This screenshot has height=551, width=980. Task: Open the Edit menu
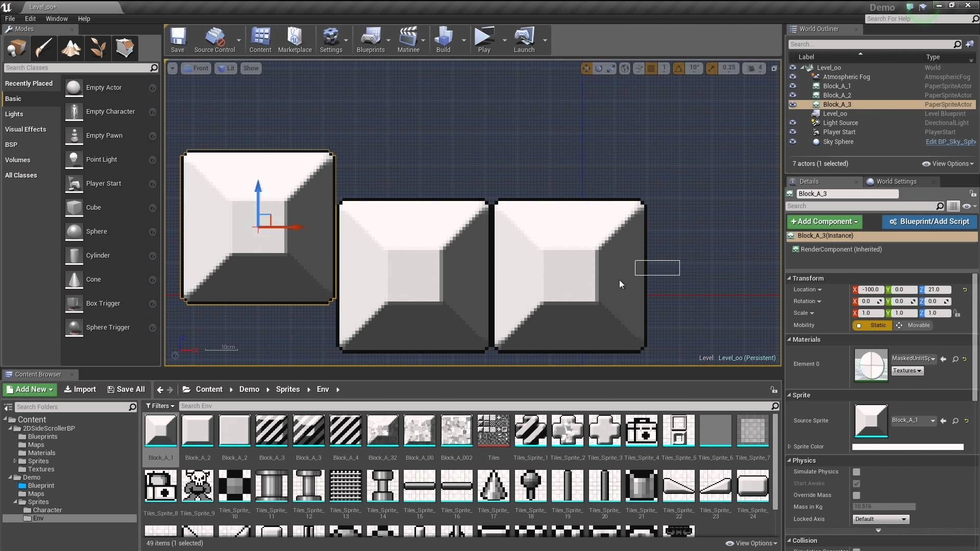coord(30,19)
